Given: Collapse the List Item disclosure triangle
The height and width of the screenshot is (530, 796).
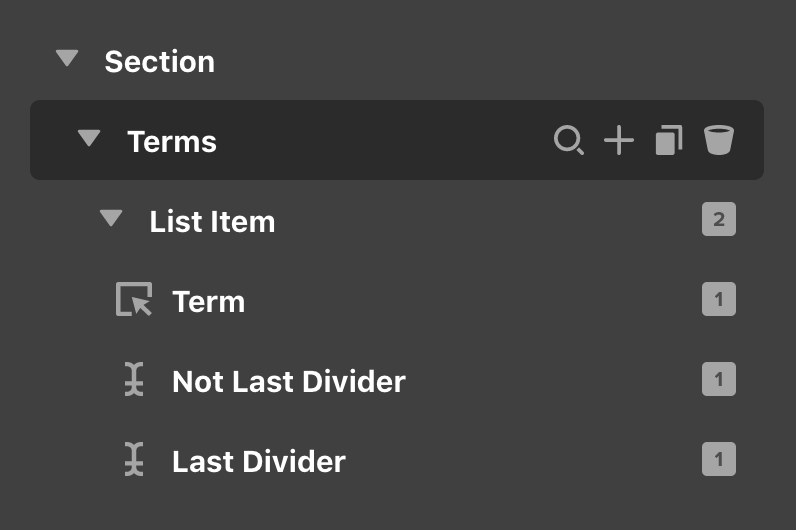Looking at the screenshot, I should [111, 219].
